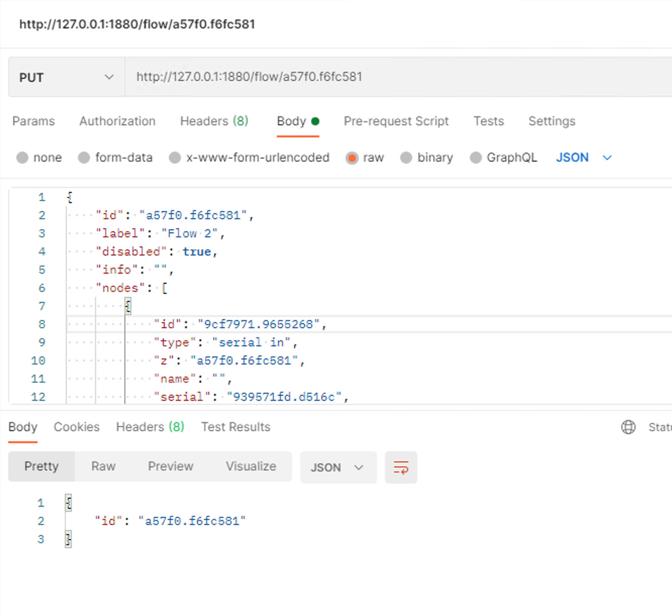Select the raw body radio button
The height and width of the screenshot is (616, 672).
point(352,158)
